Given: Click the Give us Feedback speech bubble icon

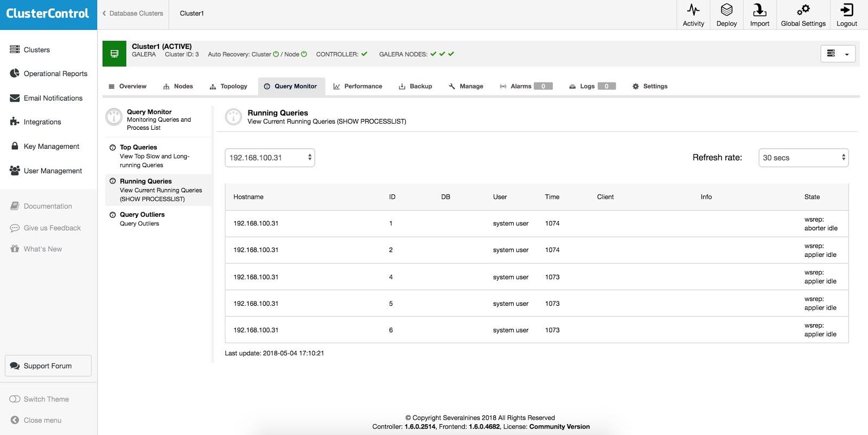Looking at the screenshot, I should click(x=15, y=228).
